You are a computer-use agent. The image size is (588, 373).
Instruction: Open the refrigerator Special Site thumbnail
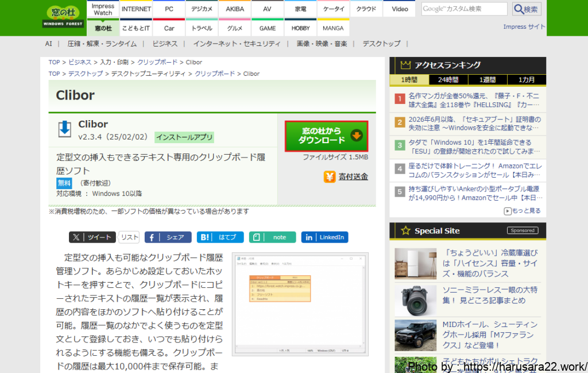(415, 264)
